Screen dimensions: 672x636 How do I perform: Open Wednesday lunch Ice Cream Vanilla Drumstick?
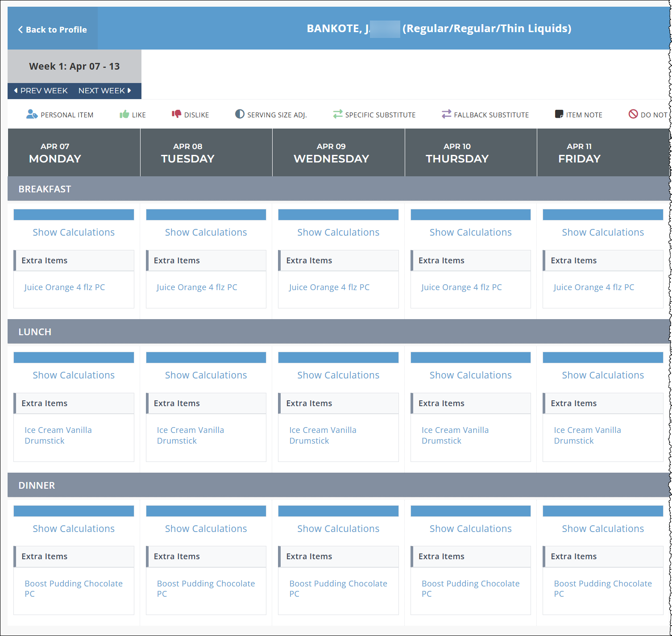323,436
